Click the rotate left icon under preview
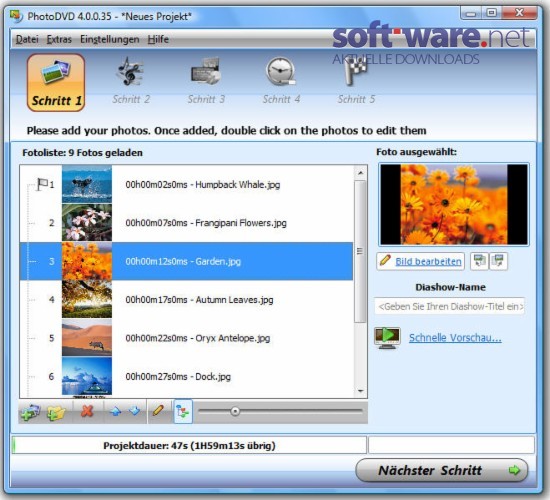 click(479, 261)
